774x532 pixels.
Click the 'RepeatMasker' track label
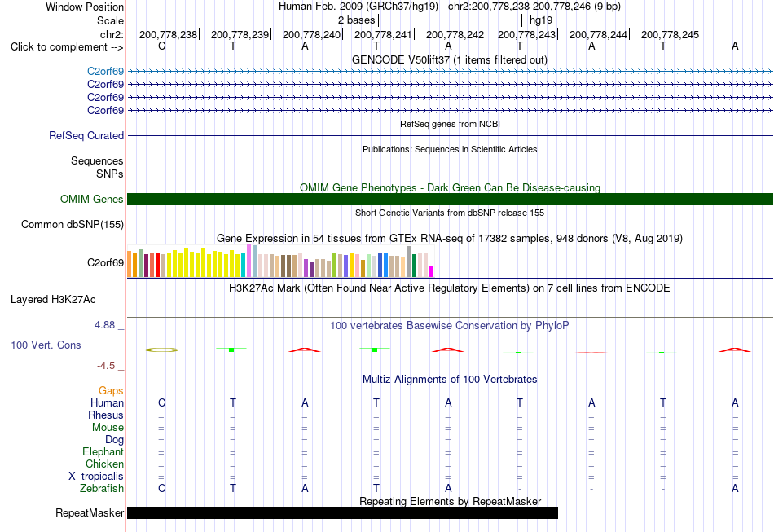point(90,513)
